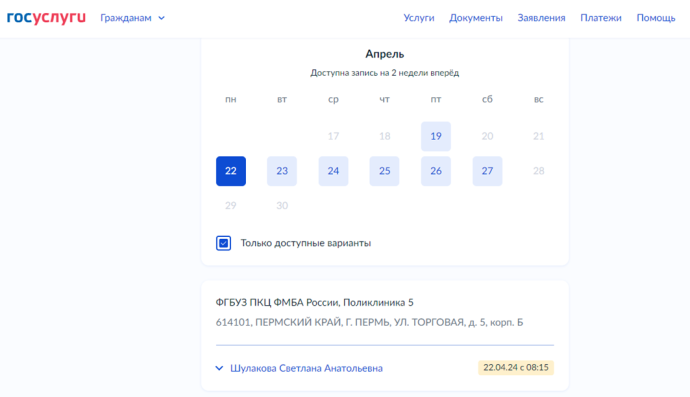Click the disabled date 30
The image size is (690, 397).
tap(282, 206)
